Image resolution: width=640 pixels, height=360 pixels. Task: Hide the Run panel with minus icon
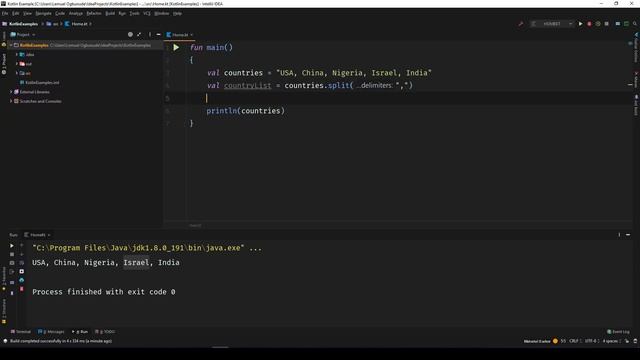(x=628, y=235)
